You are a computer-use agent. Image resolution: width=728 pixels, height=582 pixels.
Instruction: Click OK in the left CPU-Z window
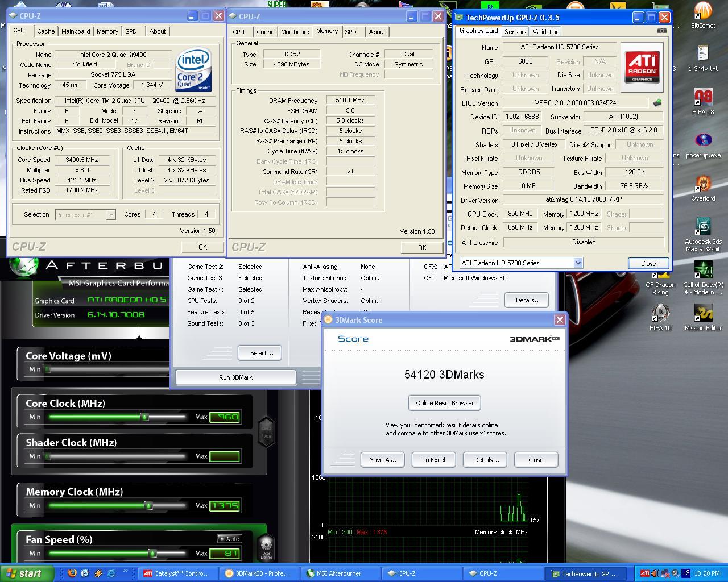coord(202,247)
